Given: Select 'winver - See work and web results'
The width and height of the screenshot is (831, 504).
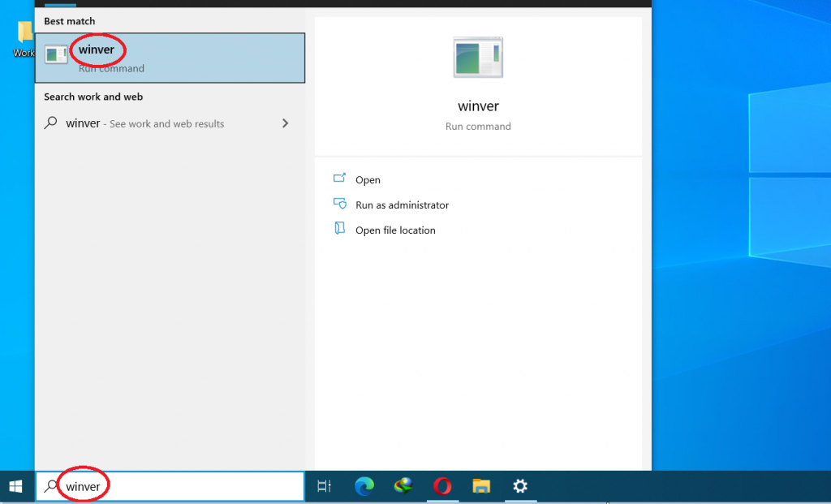Looking at the screenshot, I should 170,123.
